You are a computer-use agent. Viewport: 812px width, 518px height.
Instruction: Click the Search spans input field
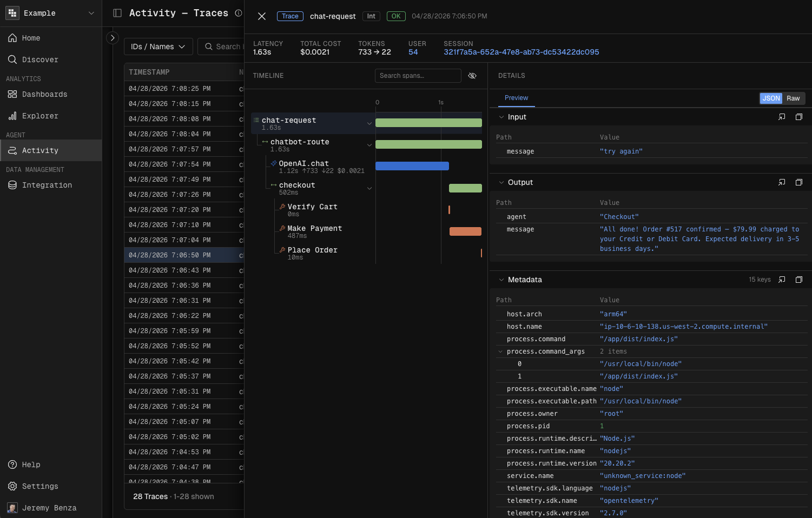418,76
